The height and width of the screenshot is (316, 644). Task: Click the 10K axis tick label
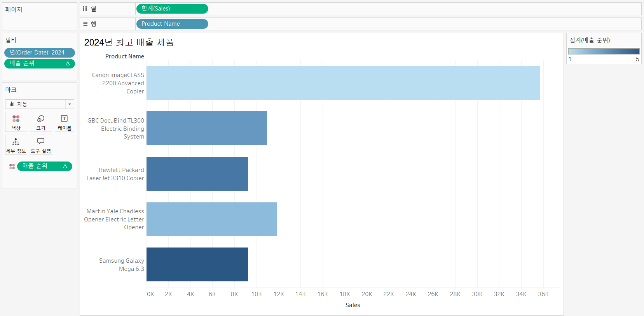[x=257, y=294]
